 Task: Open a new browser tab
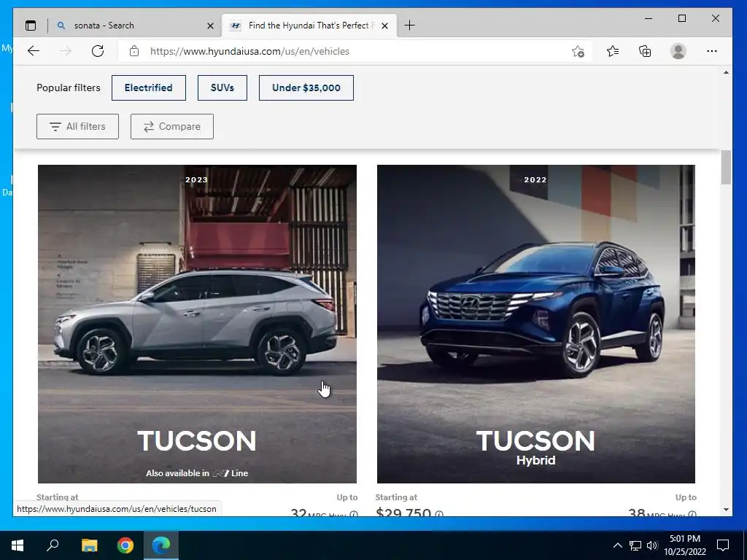click(409, 26)
